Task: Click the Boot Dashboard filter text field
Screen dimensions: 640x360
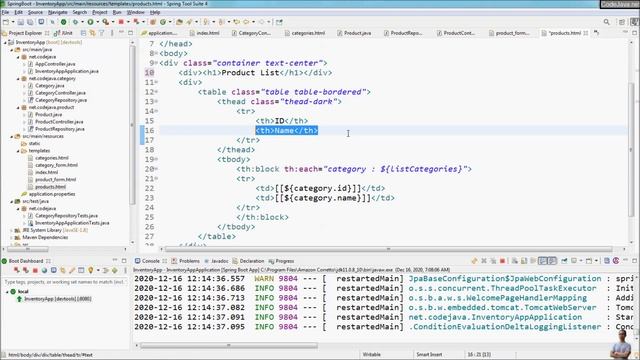Action: pyautogui.click(x=64, y=282)
